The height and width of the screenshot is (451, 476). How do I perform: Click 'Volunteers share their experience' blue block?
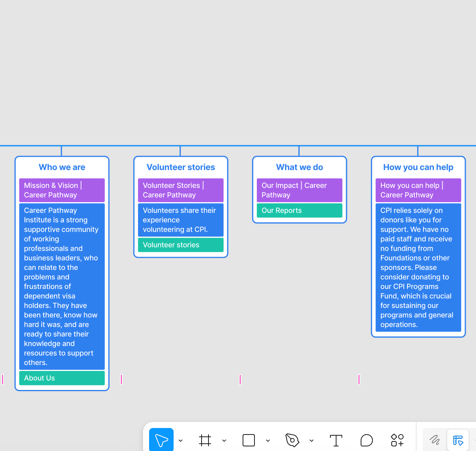pyautogui.click(x=181, y=220)
